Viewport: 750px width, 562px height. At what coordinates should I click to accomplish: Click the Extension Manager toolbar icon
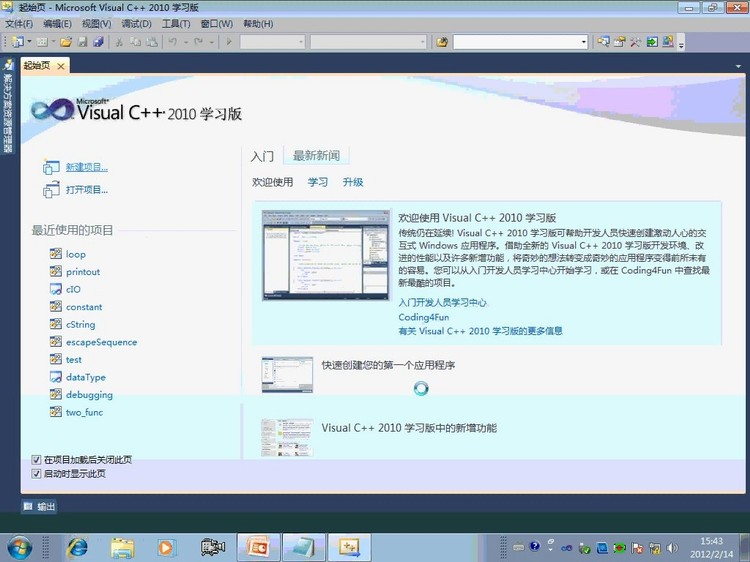pyautogui.click(x=668, y=42)
